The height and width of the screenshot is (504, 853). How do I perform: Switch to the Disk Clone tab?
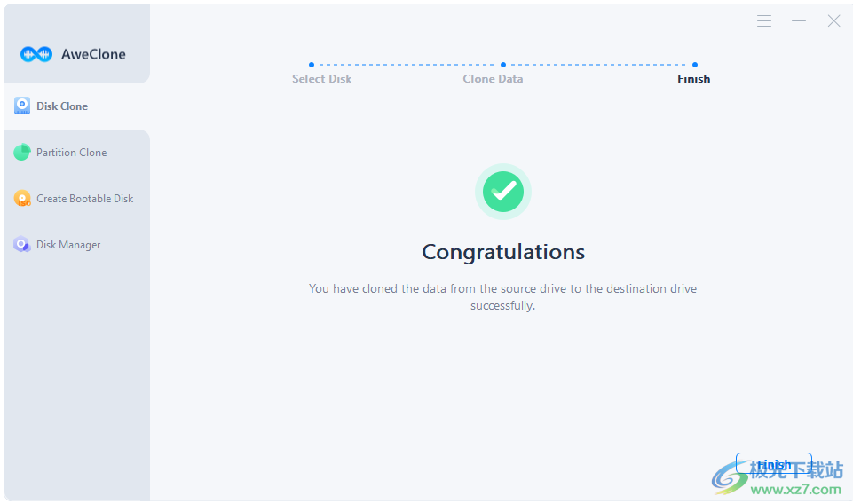(x=76, y=106)
